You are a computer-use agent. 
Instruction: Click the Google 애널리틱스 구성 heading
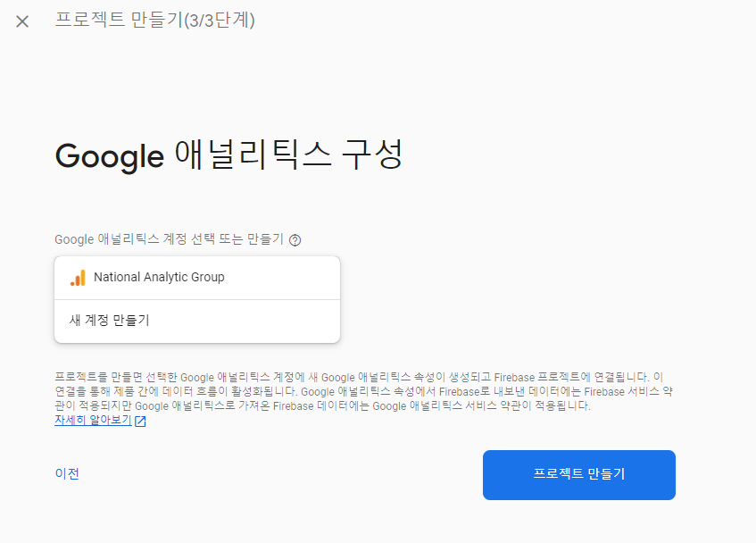click(229, 155)
